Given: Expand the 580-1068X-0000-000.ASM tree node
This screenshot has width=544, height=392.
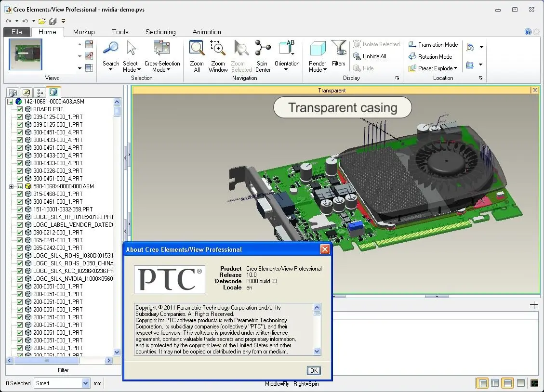Looking at the screenshot, I should [x=11, y=186].
